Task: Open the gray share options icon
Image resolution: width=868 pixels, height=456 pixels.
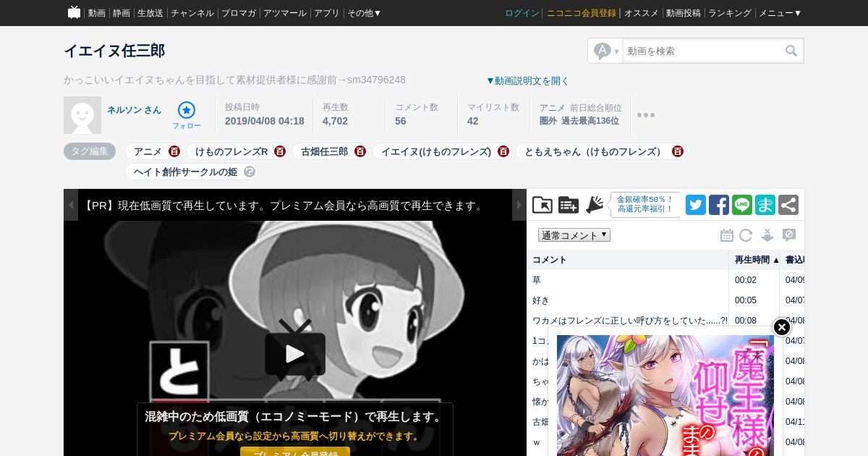Action: [x=788, y=205]
